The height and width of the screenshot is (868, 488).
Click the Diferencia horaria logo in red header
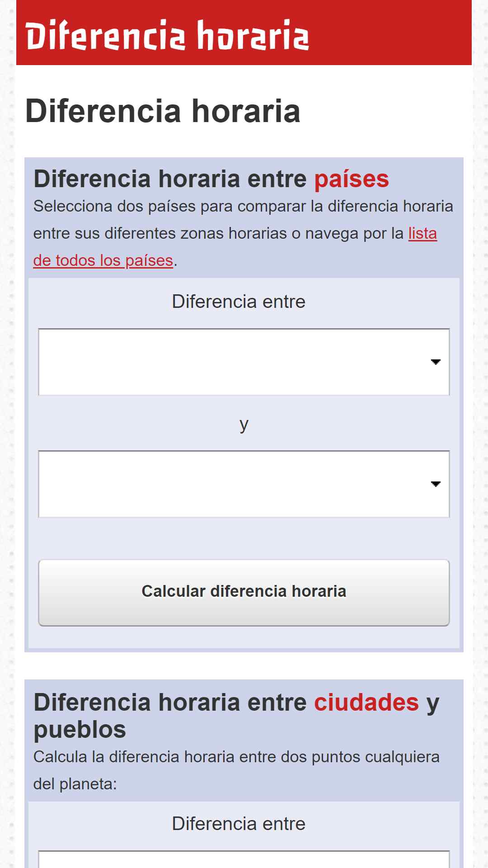[167, 35]
